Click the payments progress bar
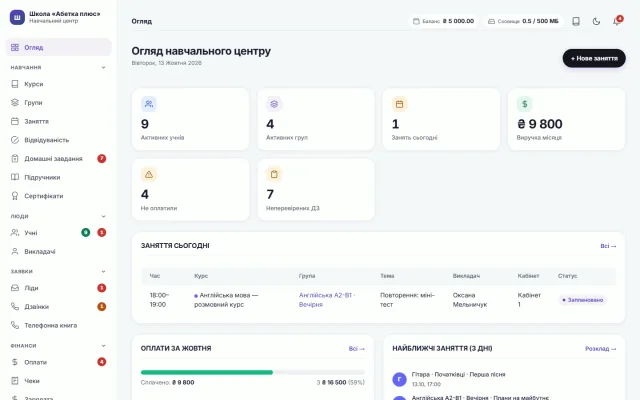This screenshot has width=640, height=400. point(253,372)
